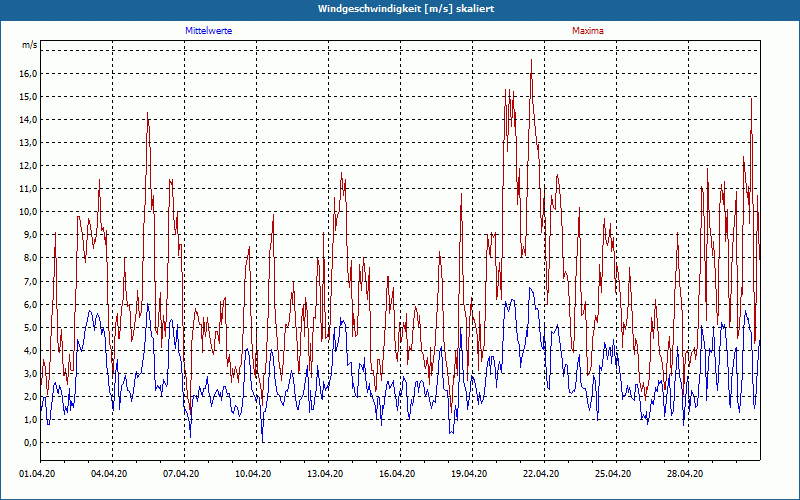Select the 4,0 y-axis value
The height and width of the screenshot is (500, 800).
pos(31,350)
